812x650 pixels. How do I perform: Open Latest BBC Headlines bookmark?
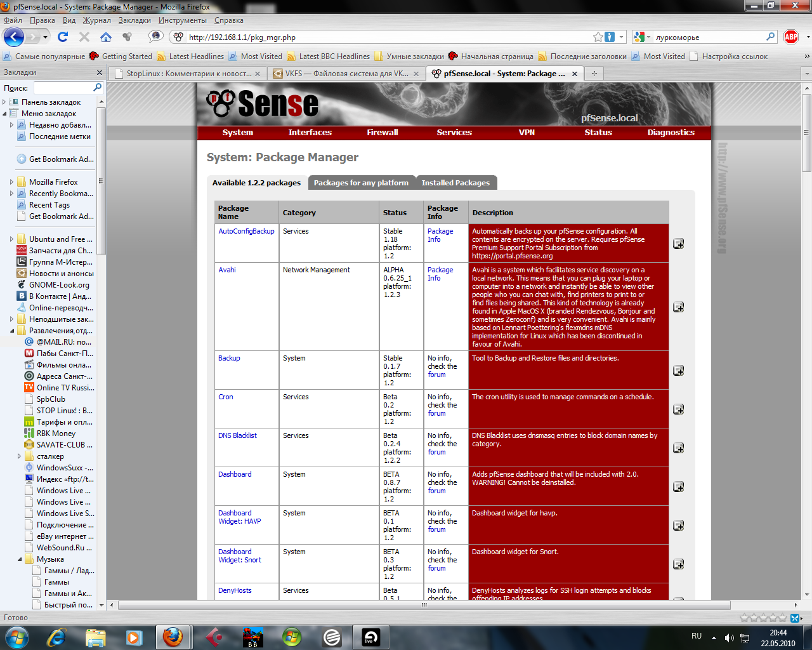coord(328,56)
